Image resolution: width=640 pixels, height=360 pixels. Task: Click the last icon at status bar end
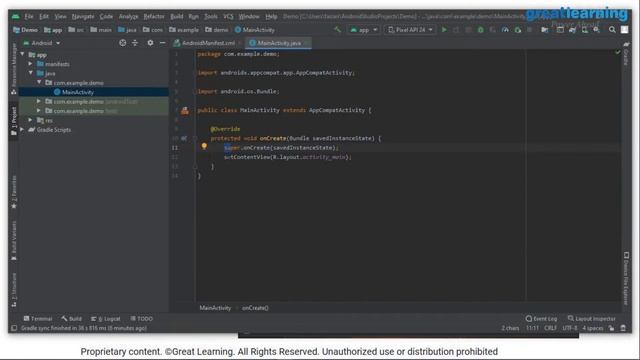[623, 328]
